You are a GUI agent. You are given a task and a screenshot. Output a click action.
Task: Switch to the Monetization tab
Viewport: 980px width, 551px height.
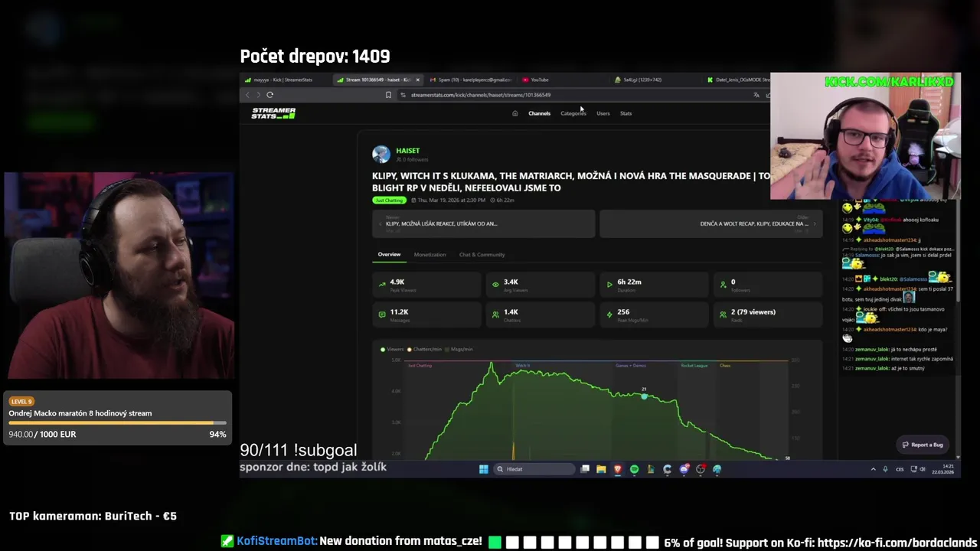point(430,254)
